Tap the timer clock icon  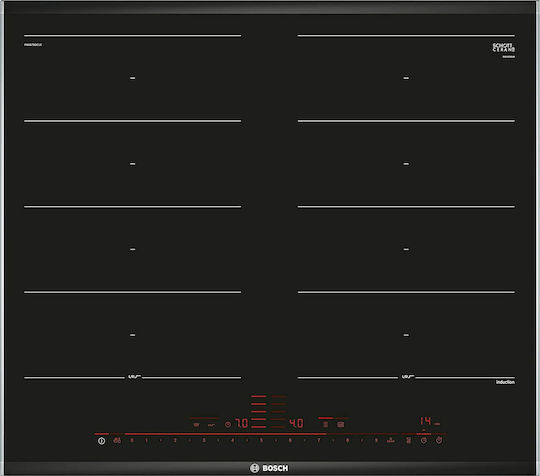(424, 440)
